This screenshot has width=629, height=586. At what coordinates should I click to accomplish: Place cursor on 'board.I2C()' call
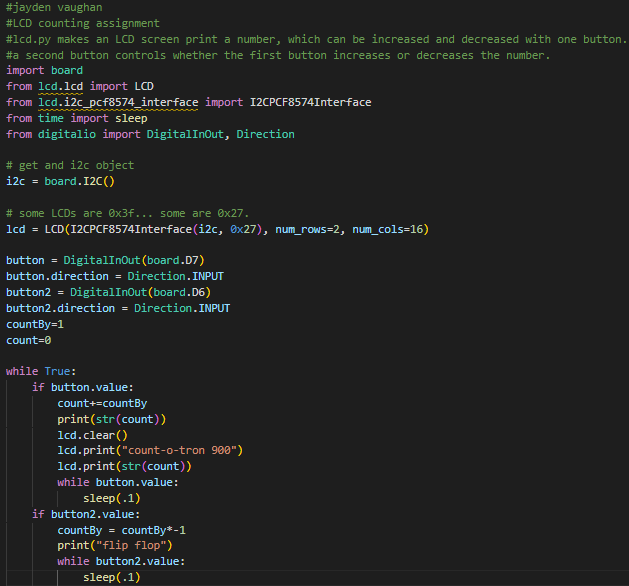[x=79, y=182]
